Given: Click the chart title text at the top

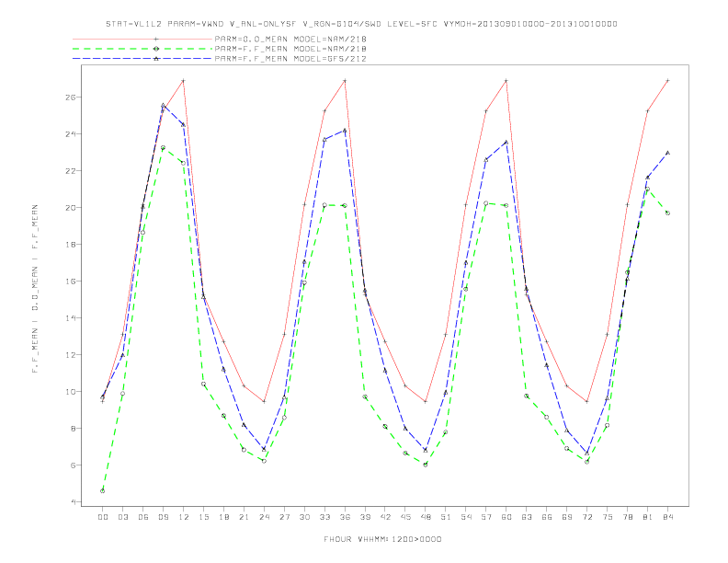Looking at the screenshot, I should coord(361,24).
